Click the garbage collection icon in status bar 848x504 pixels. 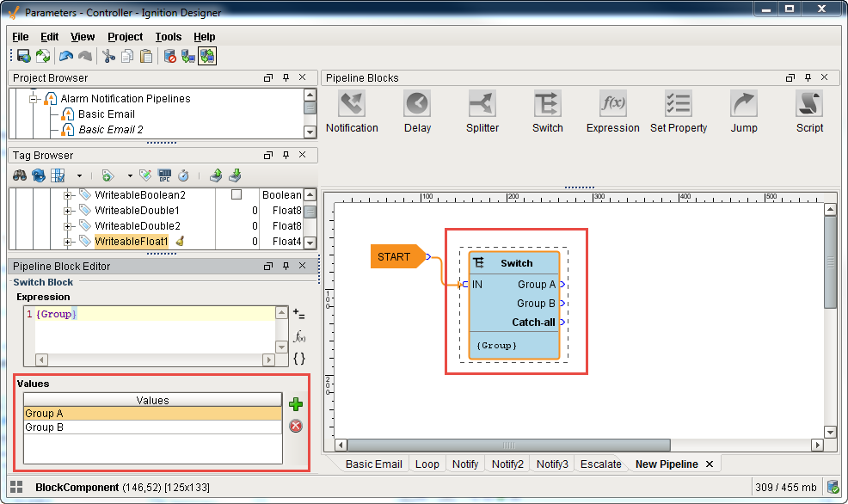[833, 488]
